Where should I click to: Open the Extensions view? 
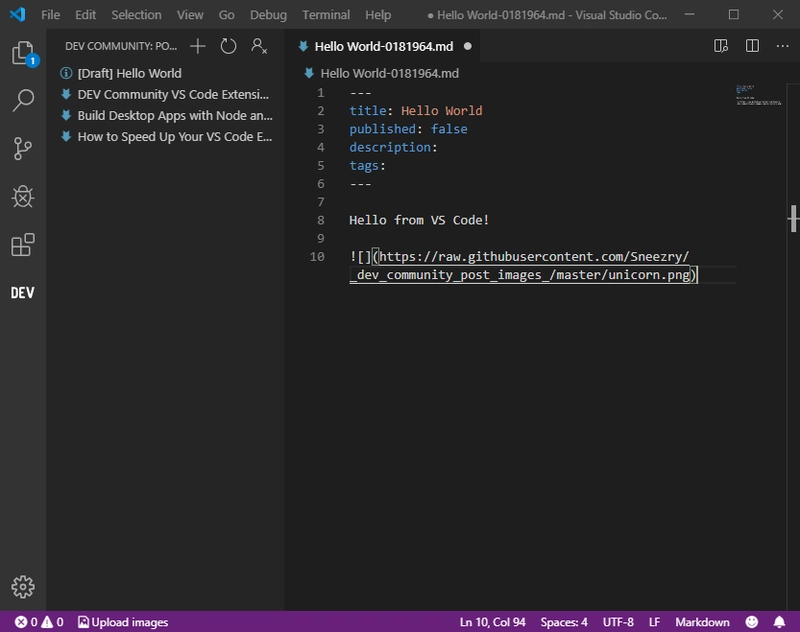click(23, 245)
